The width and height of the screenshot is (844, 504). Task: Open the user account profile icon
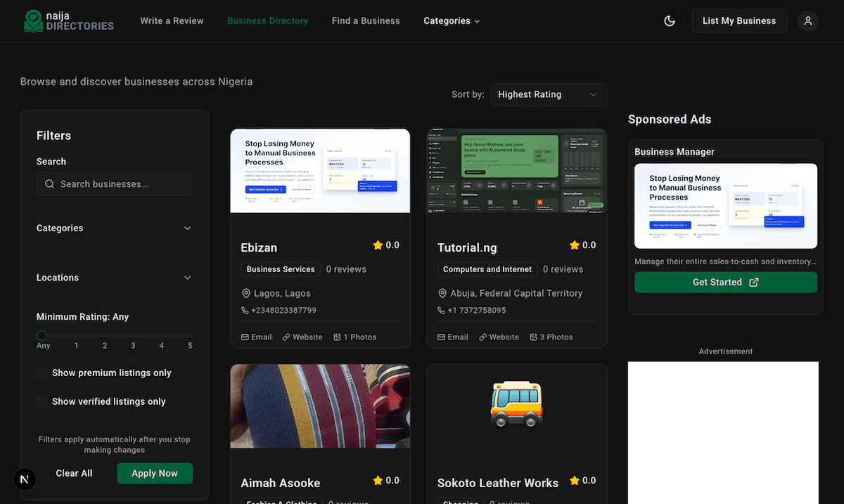808,21
